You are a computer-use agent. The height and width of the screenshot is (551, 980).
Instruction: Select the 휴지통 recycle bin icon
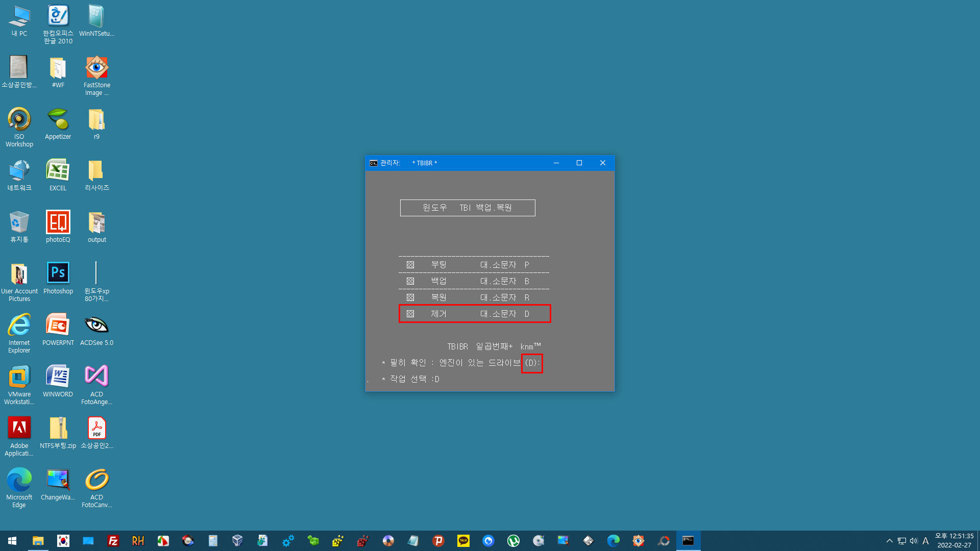(x=19, y=227)
